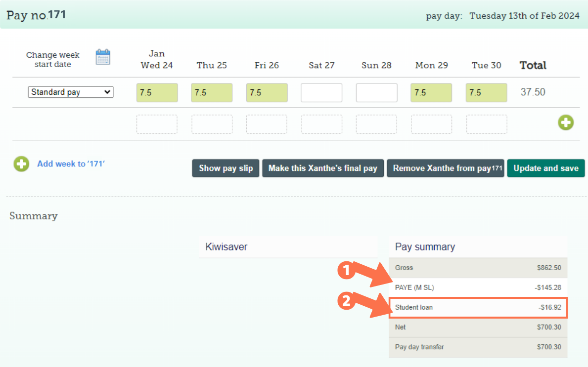Click the Fri 26 hours input
Viewport: 588px width, 367px height.
(x=267, y=93)
